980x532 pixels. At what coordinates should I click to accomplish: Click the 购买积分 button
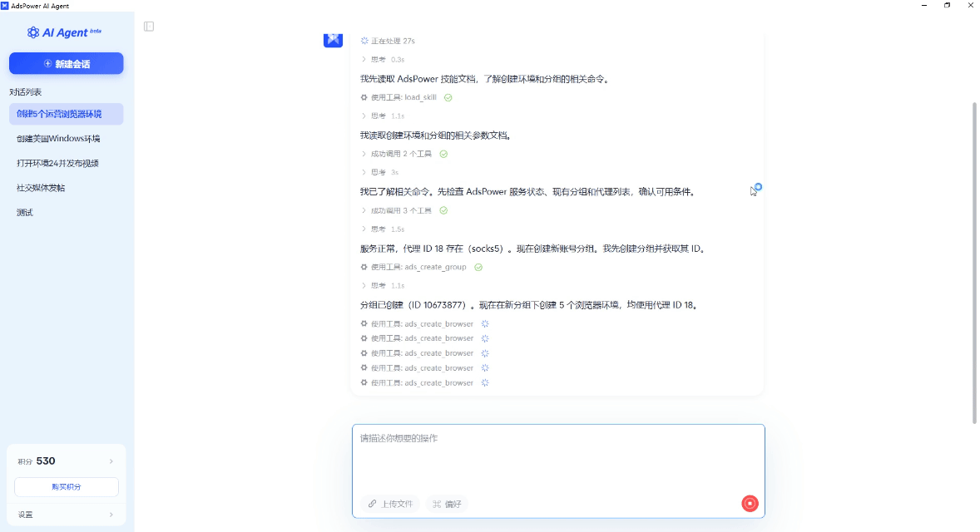click(x=67, y=487)
